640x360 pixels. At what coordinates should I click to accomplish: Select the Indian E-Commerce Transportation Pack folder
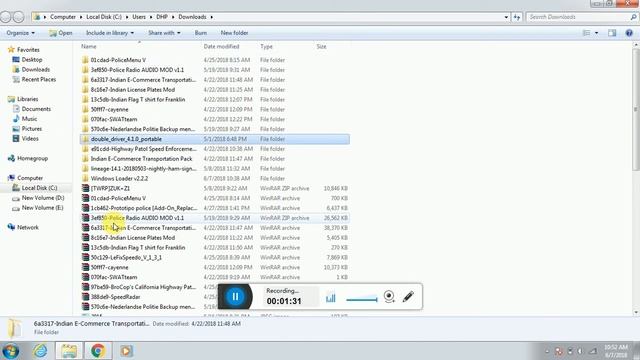(215, 159)
